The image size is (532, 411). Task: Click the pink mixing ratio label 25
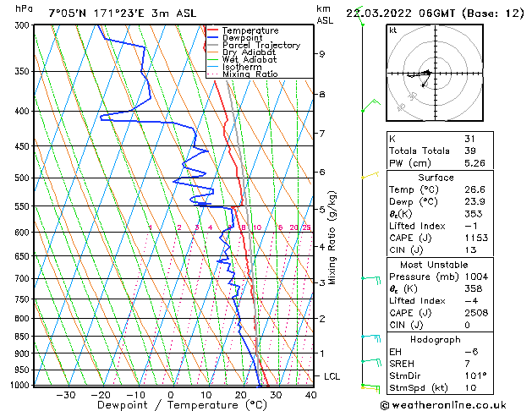(x=307, y=227)
